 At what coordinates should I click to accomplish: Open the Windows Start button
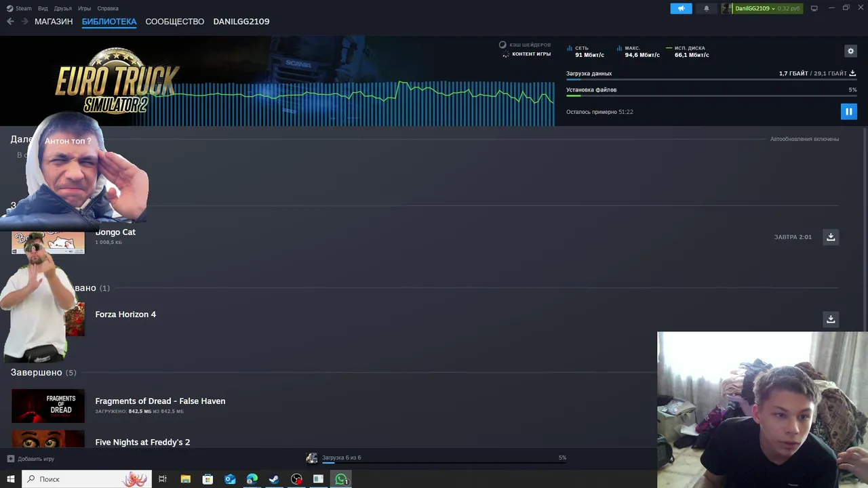[10, 479]
